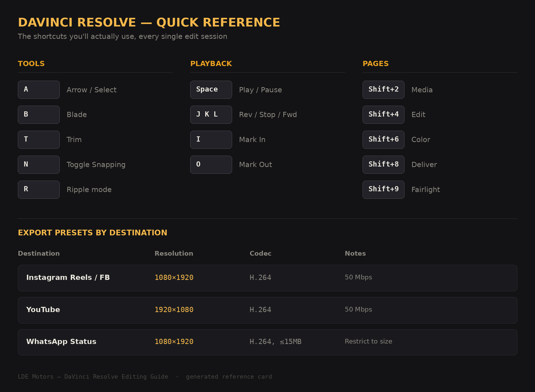Image resolution: width=535 pixels, height=392 pixels.
Task: Click the 'Mark Out' label
Action: 256,165
